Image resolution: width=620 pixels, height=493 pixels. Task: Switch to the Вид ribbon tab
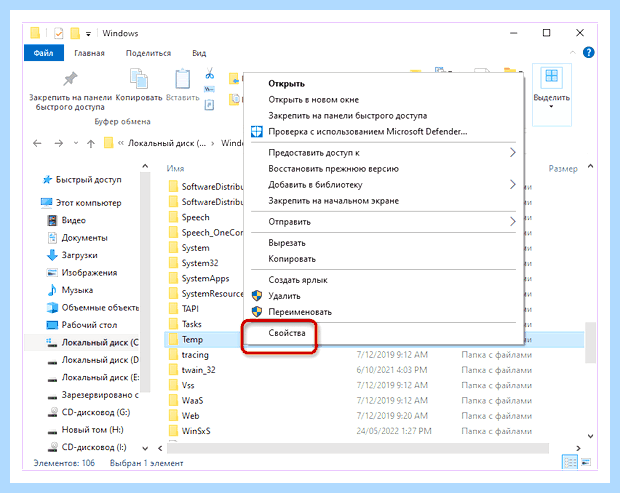tap(199, 53)
